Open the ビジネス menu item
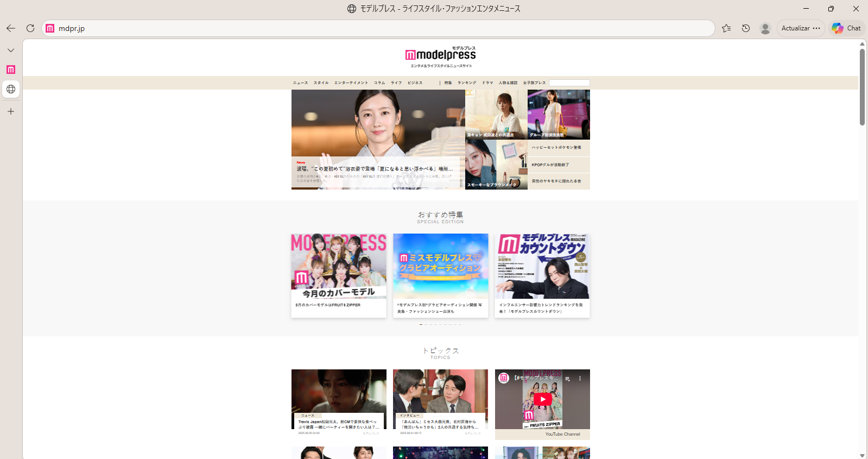The image size is (868, 459). [x=415, y=83]
